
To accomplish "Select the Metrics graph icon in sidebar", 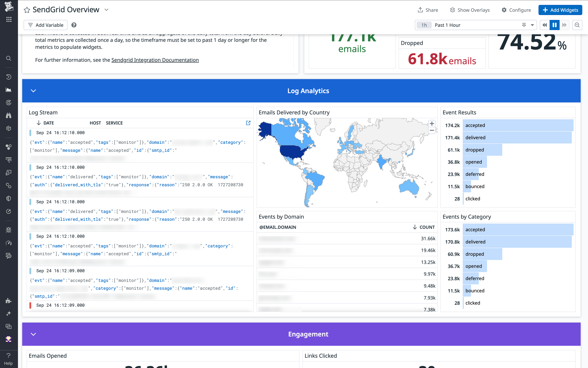I will click(9, 90).
